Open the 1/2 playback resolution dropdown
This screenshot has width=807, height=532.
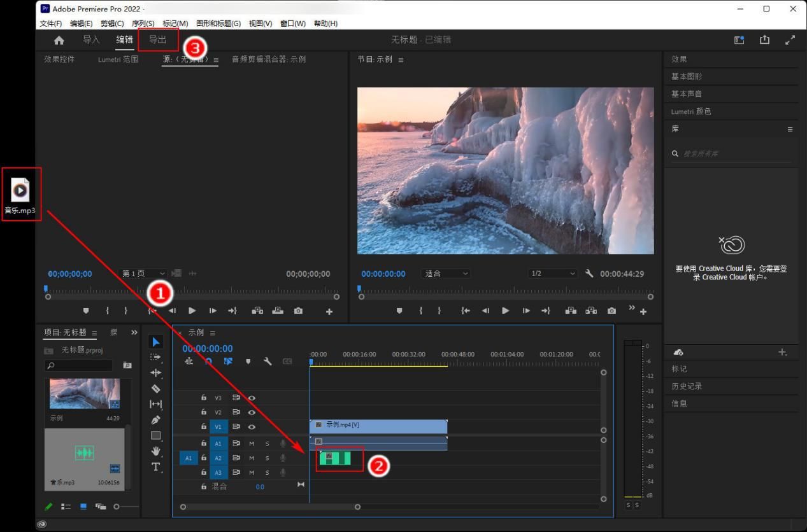553,274
